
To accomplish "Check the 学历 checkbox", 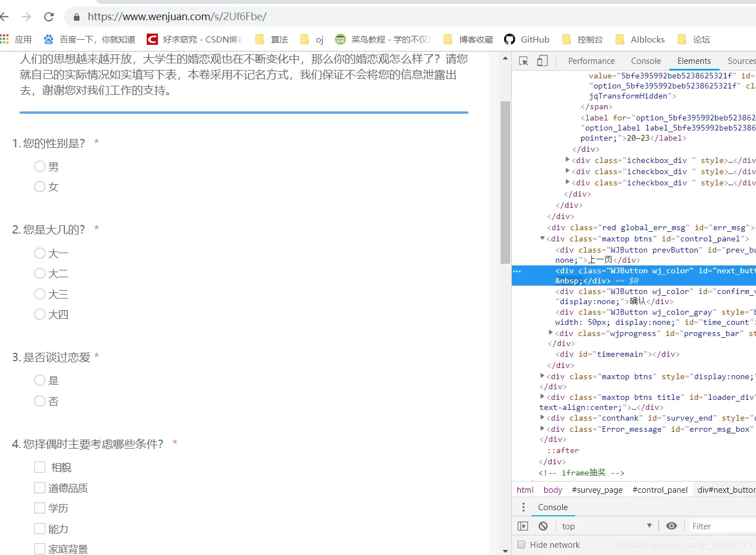I will click(x=40, y=508).
